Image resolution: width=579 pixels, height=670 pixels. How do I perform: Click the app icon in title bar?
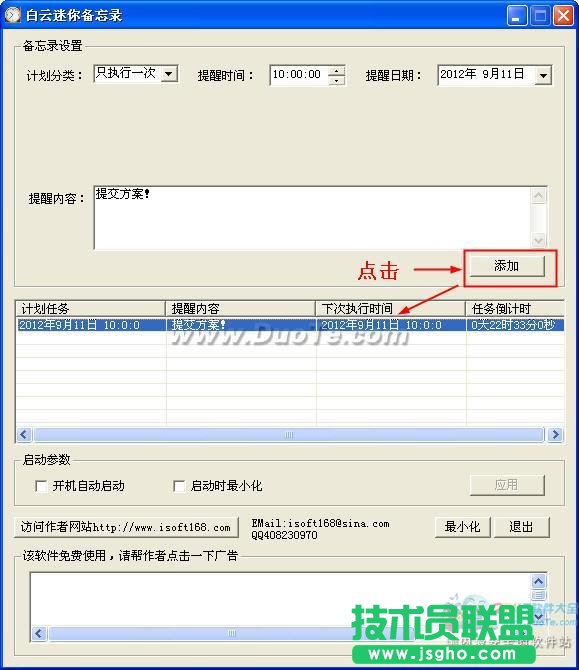[x=12, y=15]
